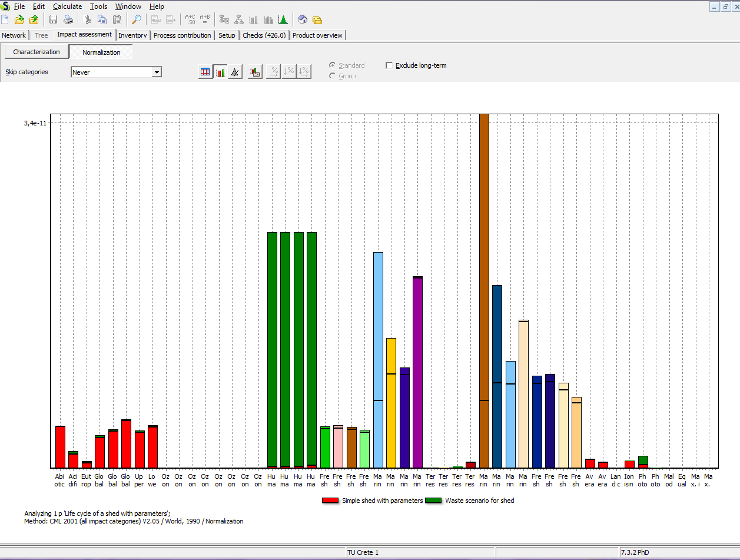Click the export folder icon with up arrow

click(34, 19)
